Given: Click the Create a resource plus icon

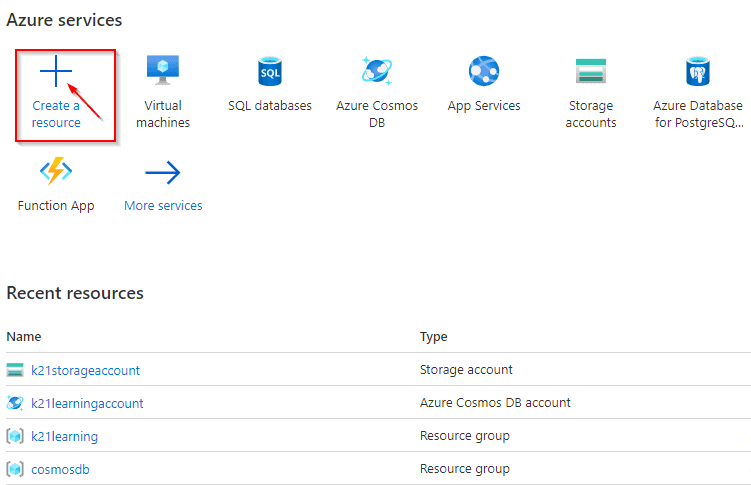Looking at the screenshot, I should pyautogui.click(x=56, y=71).
